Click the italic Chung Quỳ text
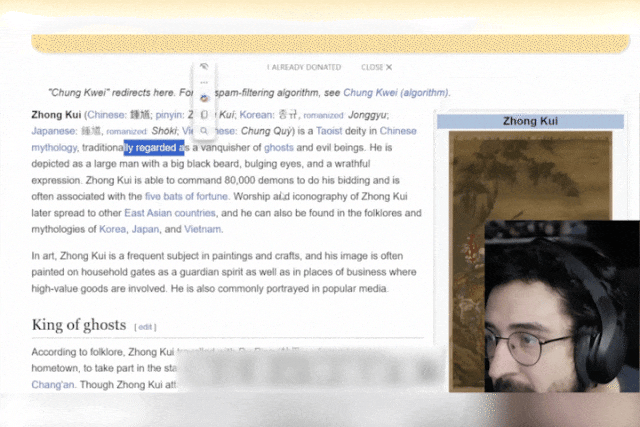 [266, 131]
